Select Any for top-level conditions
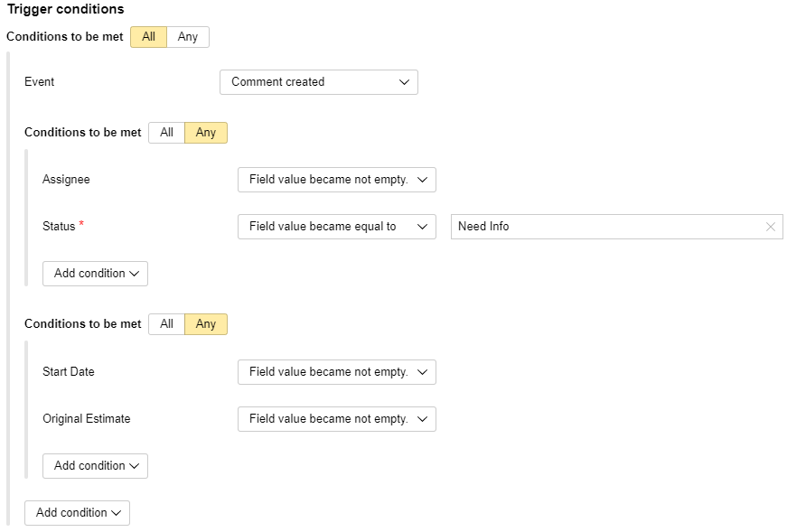 coord(188,37)
